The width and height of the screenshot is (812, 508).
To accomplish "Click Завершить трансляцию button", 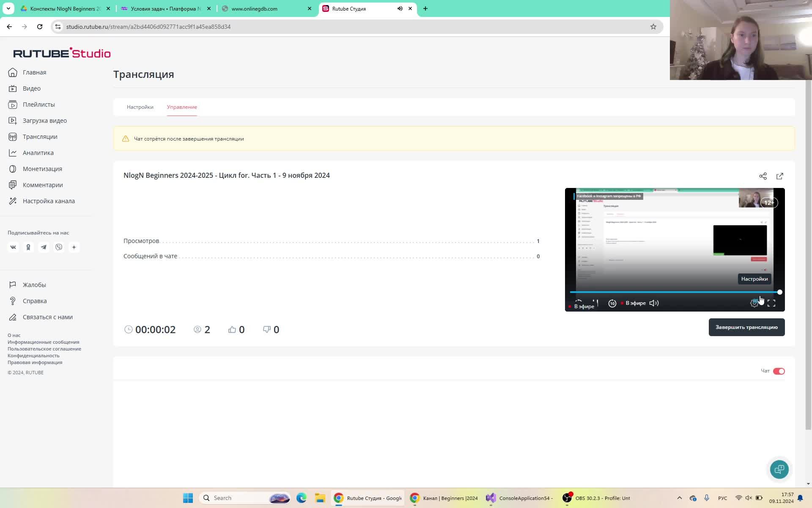I will tap(746, 327).
